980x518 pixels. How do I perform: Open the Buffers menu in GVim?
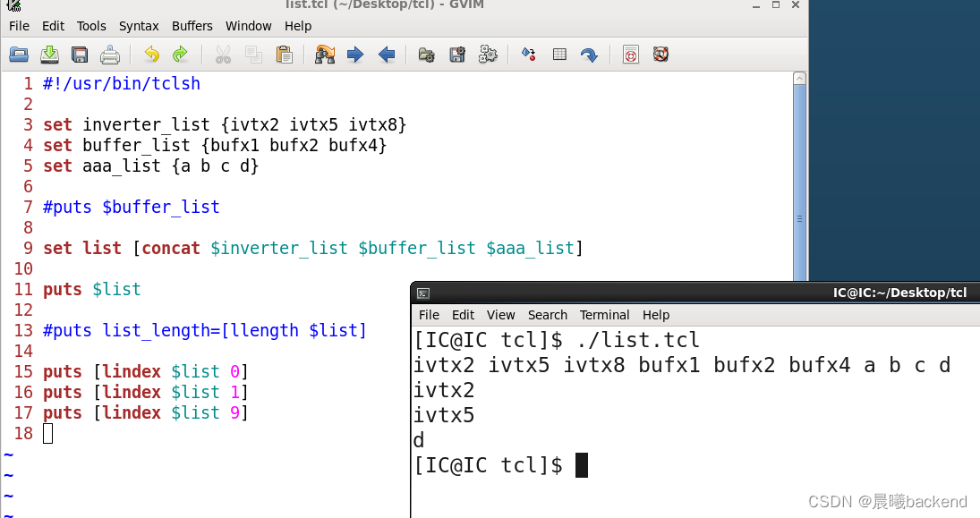coord(192,26)
